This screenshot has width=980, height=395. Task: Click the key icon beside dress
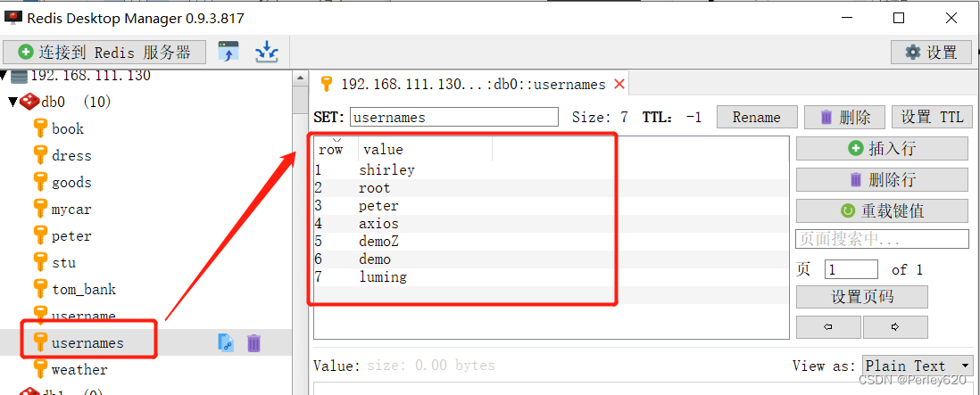tap(41, 156)
